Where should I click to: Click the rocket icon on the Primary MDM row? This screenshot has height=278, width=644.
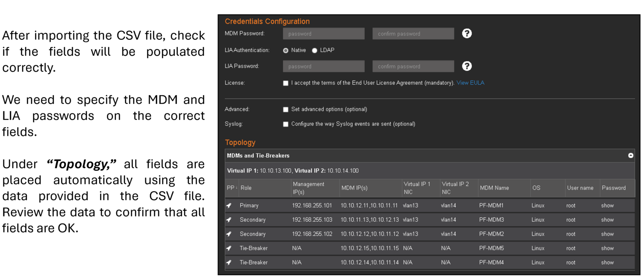[229, 205]
